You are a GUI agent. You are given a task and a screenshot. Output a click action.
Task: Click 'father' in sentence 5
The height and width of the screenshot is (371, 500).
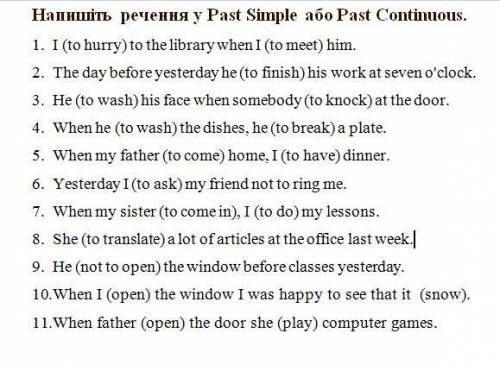click(x=140, y=156)
